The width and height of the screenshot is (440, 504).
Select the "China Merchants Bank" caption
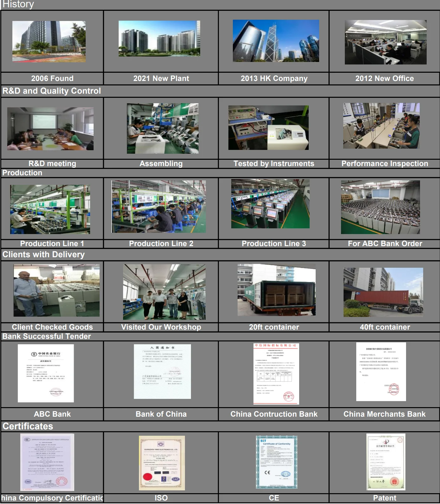point(384,414)
